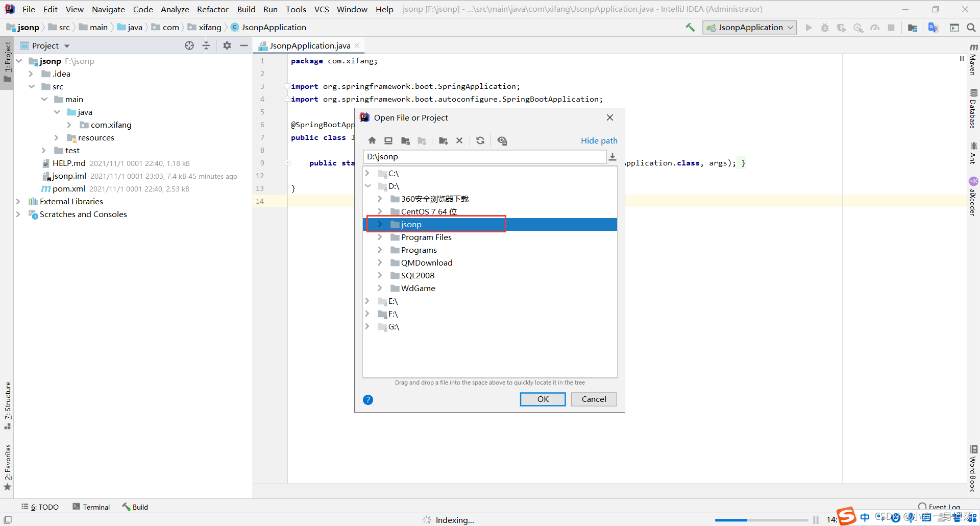Expand External Libraries in Project tree
The image size is (980, 526).
[18, 201]
